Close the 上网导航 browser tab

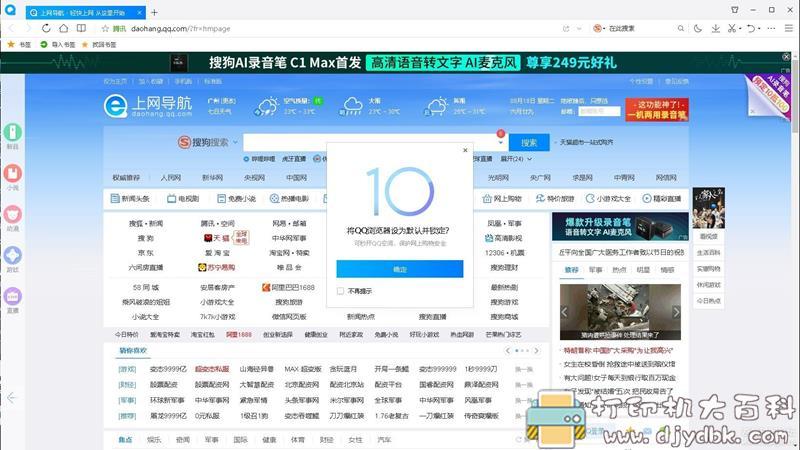coord(139,12)
